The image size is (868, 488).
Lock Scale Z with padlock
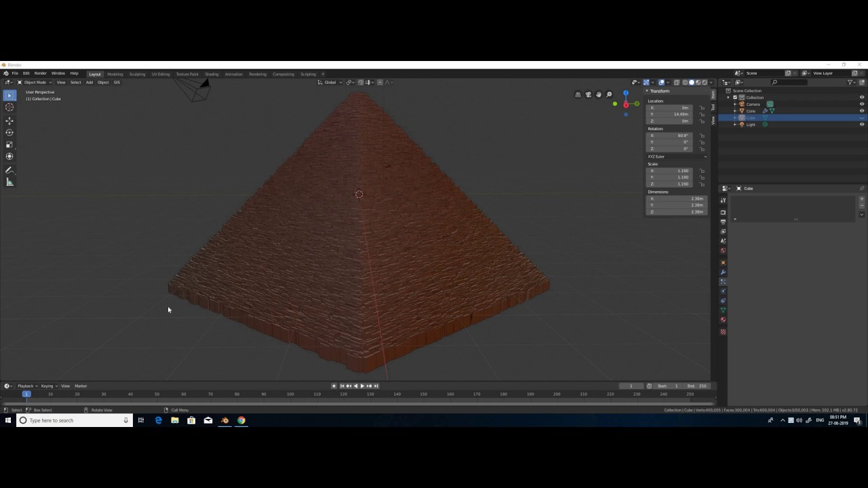coord(702,184)
